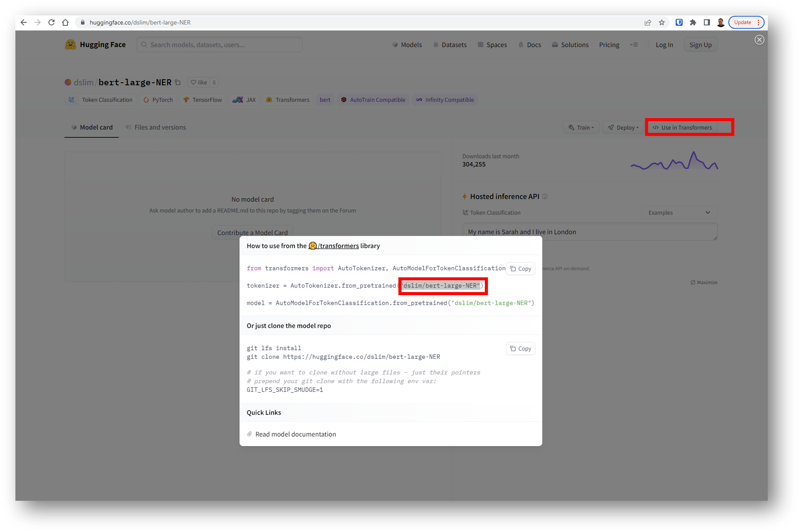Expand the Train dropdown
Image resolution: width=799 pixels, height=532 pixels.
(x=581, y=128)
